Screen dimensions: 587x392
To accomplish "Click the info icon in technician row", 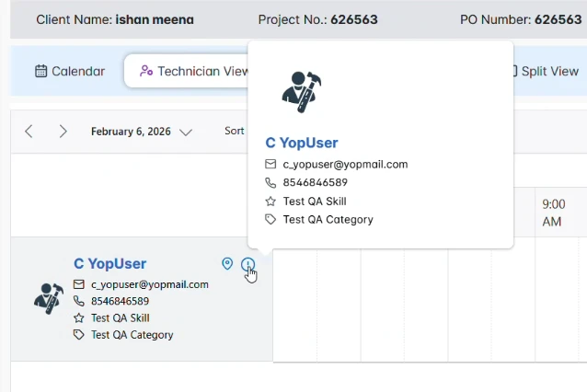I will coord(247,265).
